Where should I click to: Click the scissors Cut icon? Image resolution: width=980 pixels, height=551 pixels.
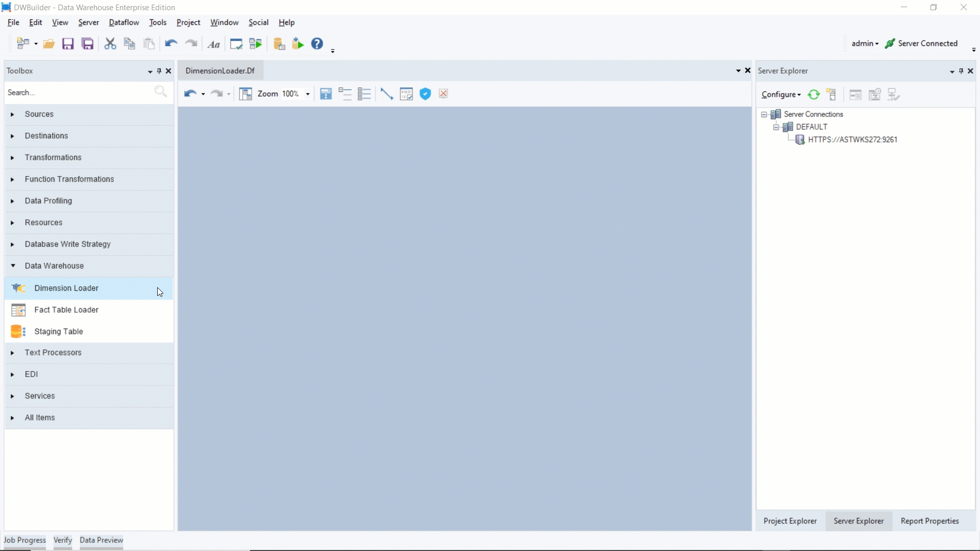[110, 44]
